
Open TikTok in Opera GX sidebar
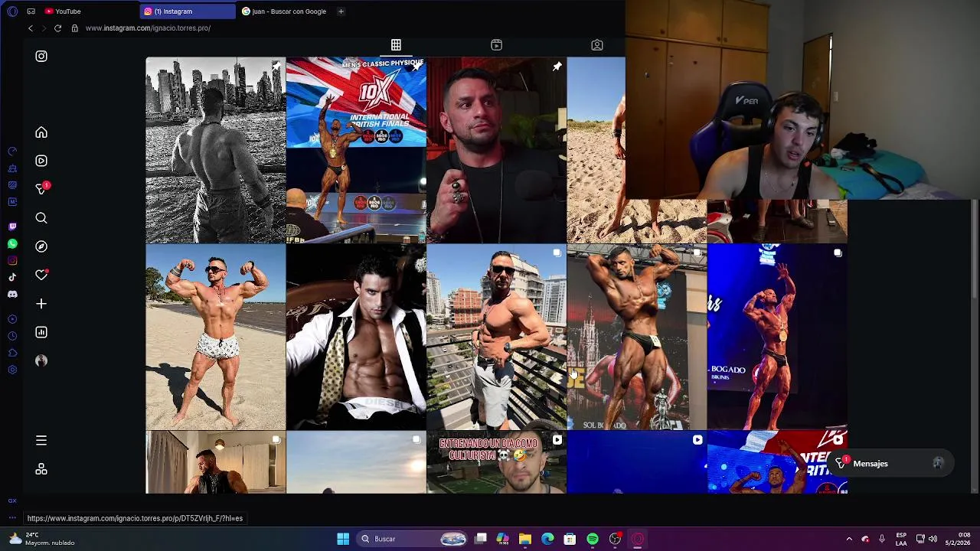pyautogui.click(x=12, y=277)
